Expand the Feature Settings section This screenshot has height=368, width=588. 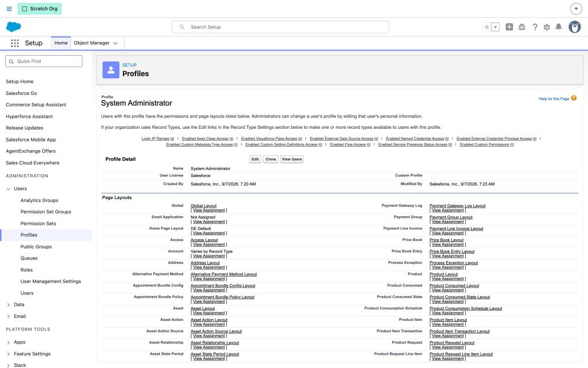click(8, 354)
